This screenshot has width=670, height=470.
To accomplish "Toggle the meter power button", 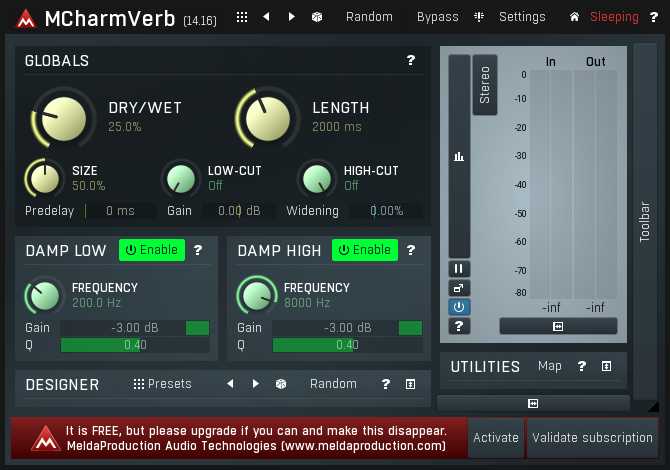I will [459, 307].
